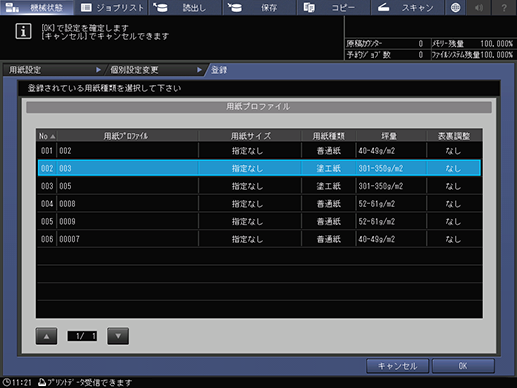Cancel with the キャンセル button

397,366
